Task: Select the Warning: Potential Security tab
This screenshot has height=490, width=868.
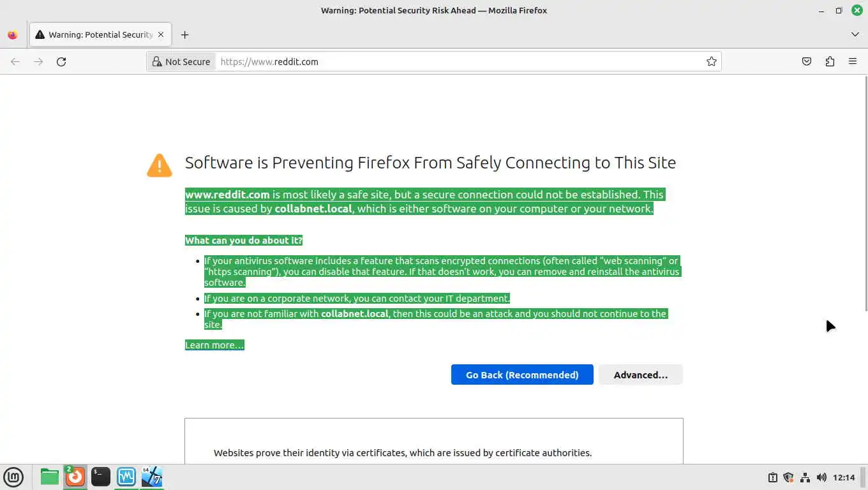Action: [x=96, y=35]
